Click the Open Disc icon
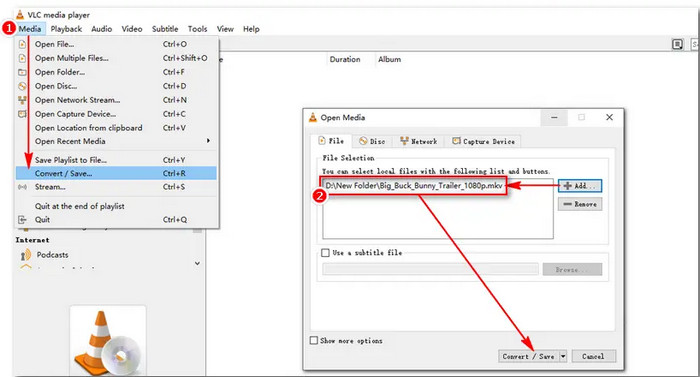The image size is (700, 377). coord(22,86)
